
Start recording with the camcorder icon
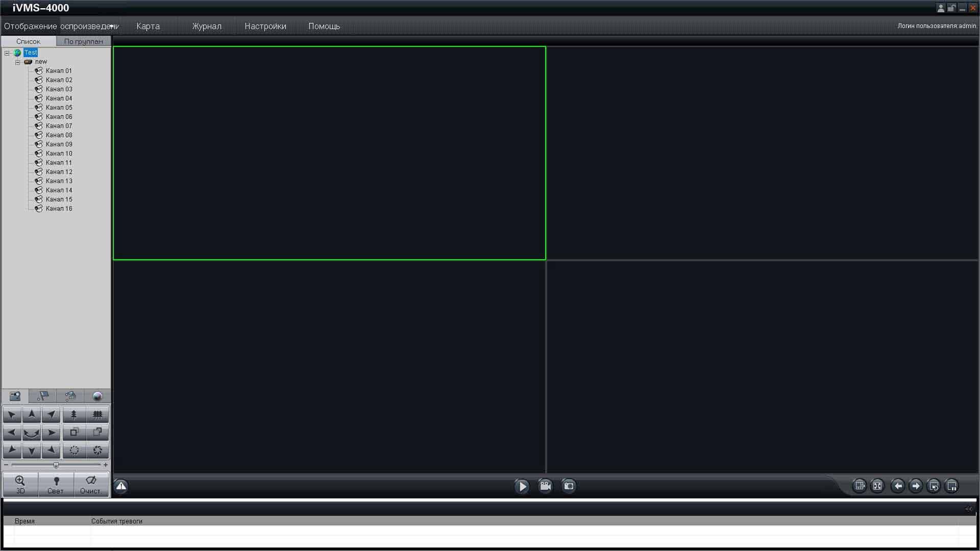click(545, 486)
